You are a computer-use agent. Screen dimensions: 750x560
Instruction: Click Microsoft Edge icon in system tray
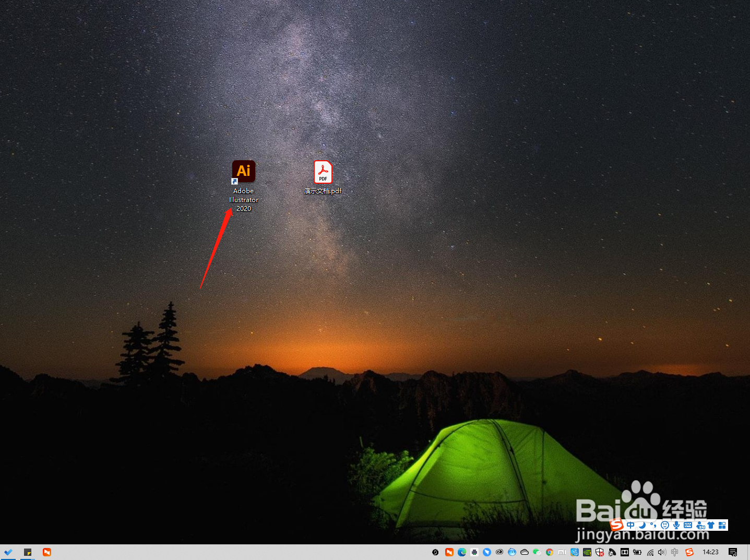pos(462,552)
